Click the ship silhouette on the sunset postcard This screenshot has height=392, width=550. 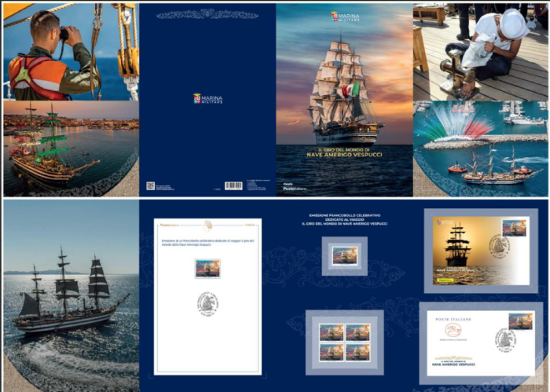click(457, 244)
